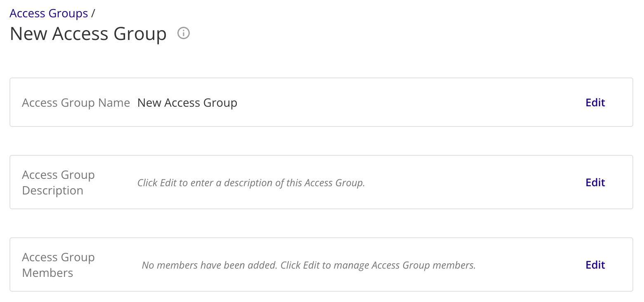Viewport: 644px width, 302px height.
Task: Select the Access Group Name label
Action: pyautogui.click(x=76, y=103)
